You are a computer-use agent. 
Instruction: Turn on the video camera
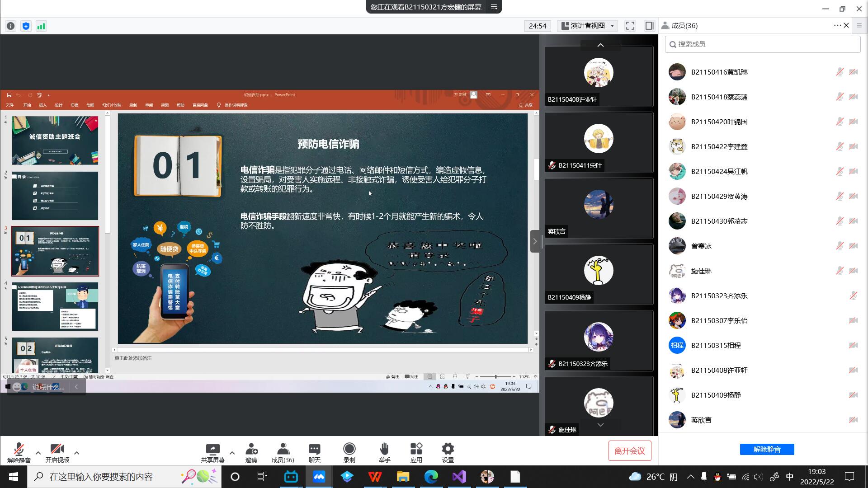pyautogui.click(x=57, y=450)
